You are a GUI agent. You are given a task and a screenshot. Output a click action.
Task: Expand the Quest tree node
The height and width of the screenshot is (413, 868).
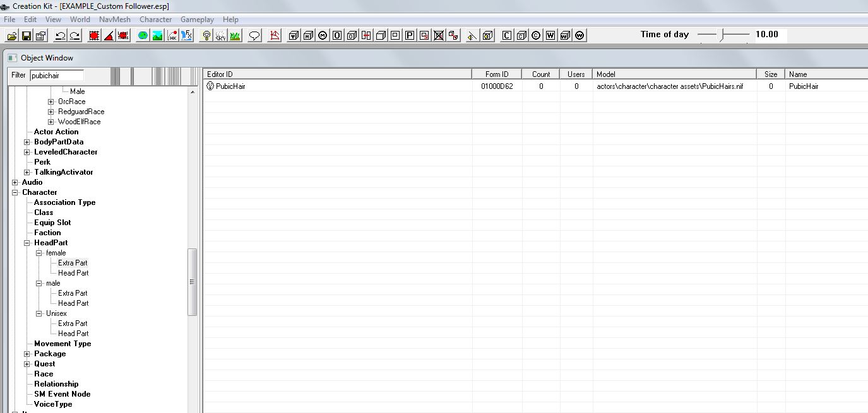pos(27,364)
